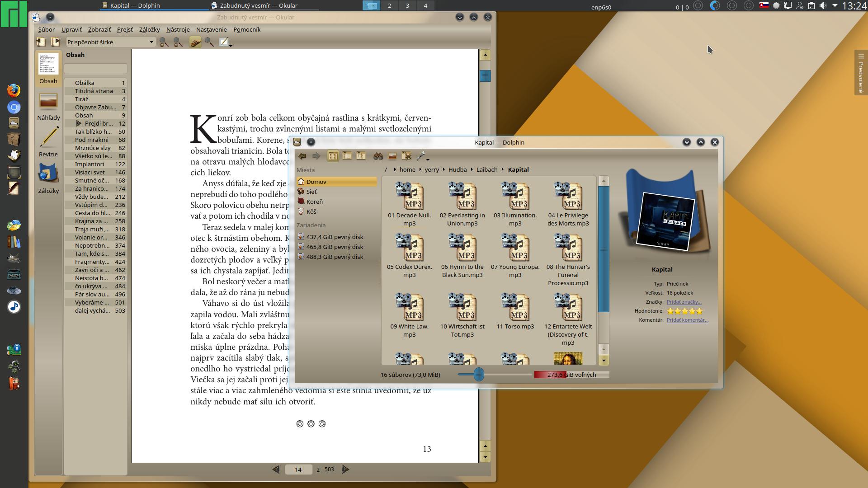The height and width of the screenshot is (488, 868).
Task: Expand breadcrumb arrow between Laibach and Kapital
Action: (x=502, y=169)
